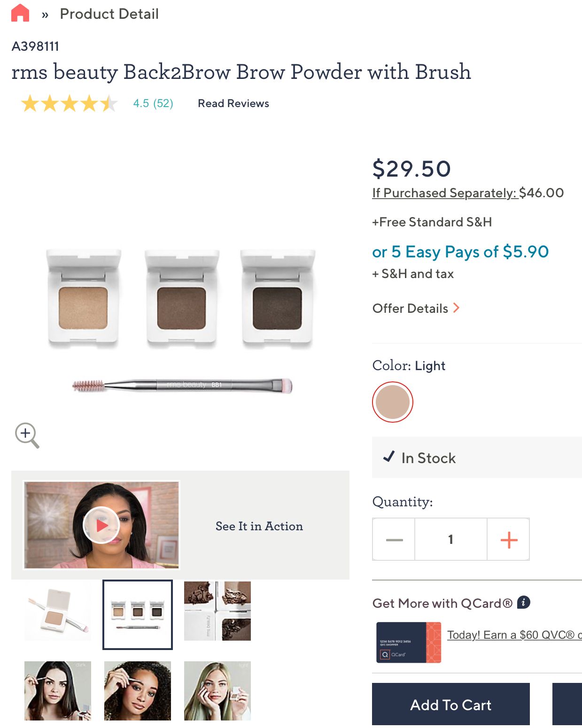Click the 4.5 (52) rating count
This screenshot has height=728, width=582.
pos(153,103)
